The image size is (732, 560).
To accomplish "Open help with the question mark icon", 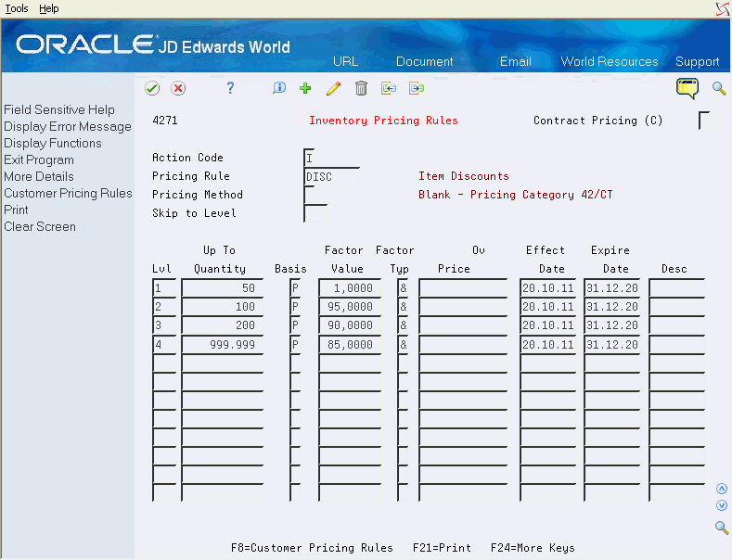I will pyautogui.click(x=230, y=88).
